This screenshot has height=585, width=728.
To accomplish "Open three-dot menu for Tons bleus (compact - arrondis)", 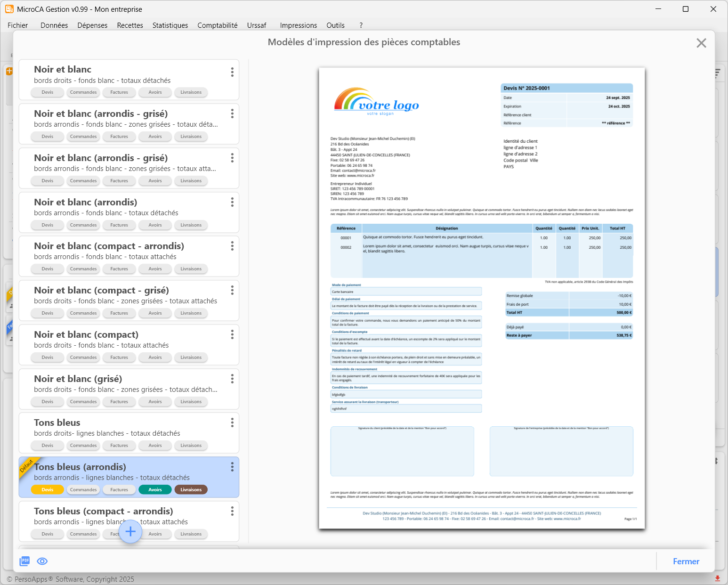I will [232, 511].
